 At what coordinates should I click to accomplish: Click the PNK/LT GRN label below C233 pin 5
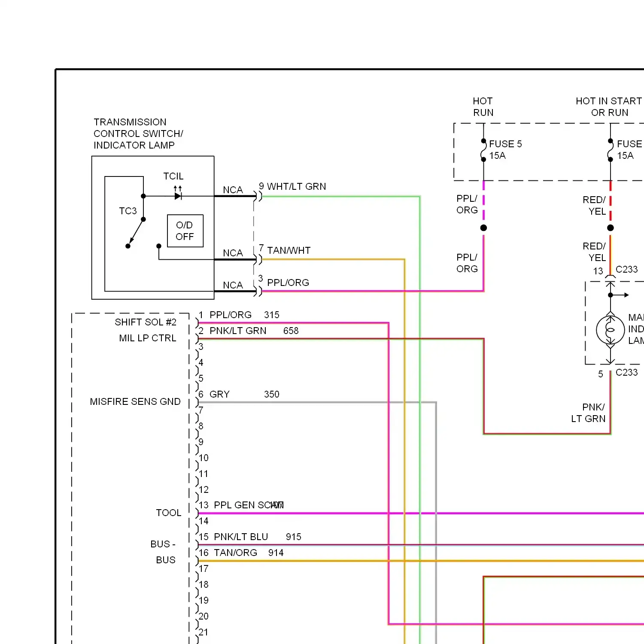coord(588,413)
